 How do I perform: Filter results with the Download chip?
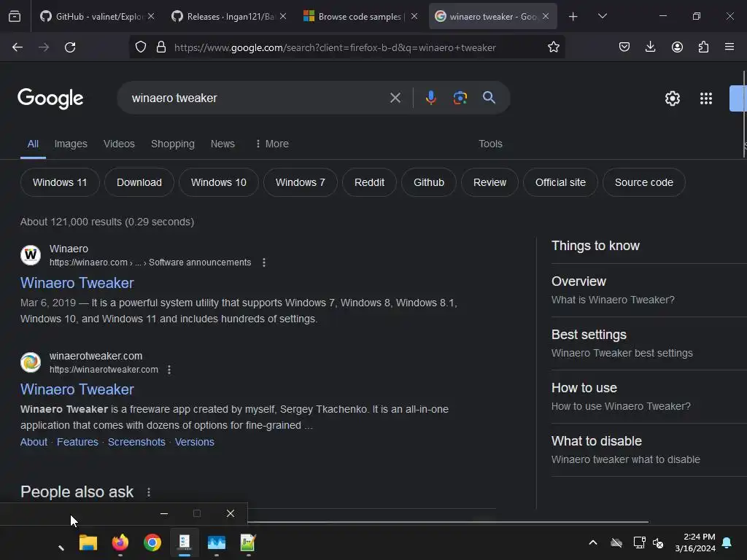pos(139,182)
